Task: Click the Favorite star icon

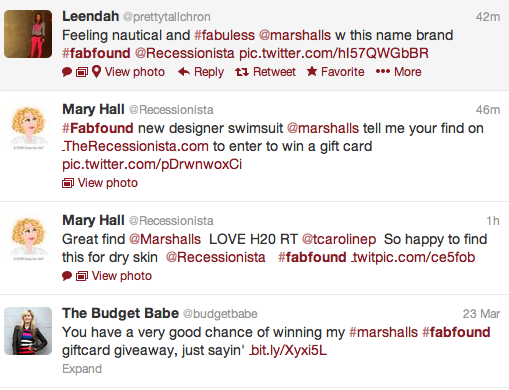Action: click(x=312, y=71)
